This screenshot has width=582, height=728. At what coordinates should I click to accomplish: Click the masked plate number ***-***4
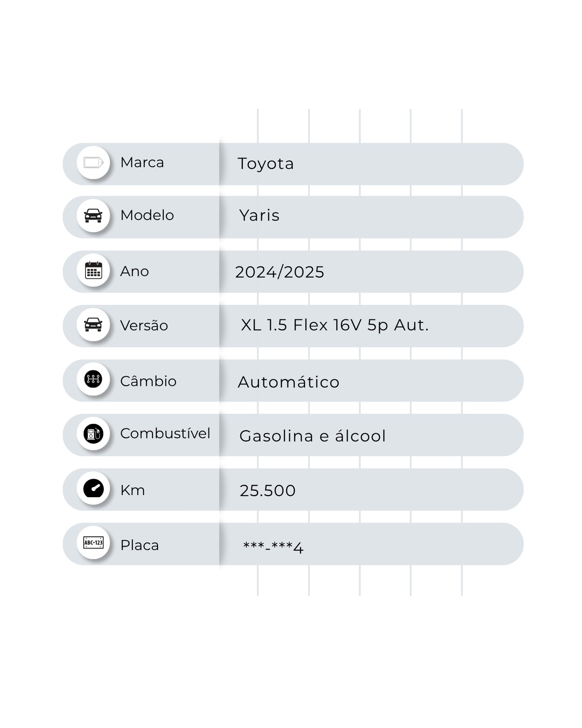pyautogui.click(x=273, y=547)
